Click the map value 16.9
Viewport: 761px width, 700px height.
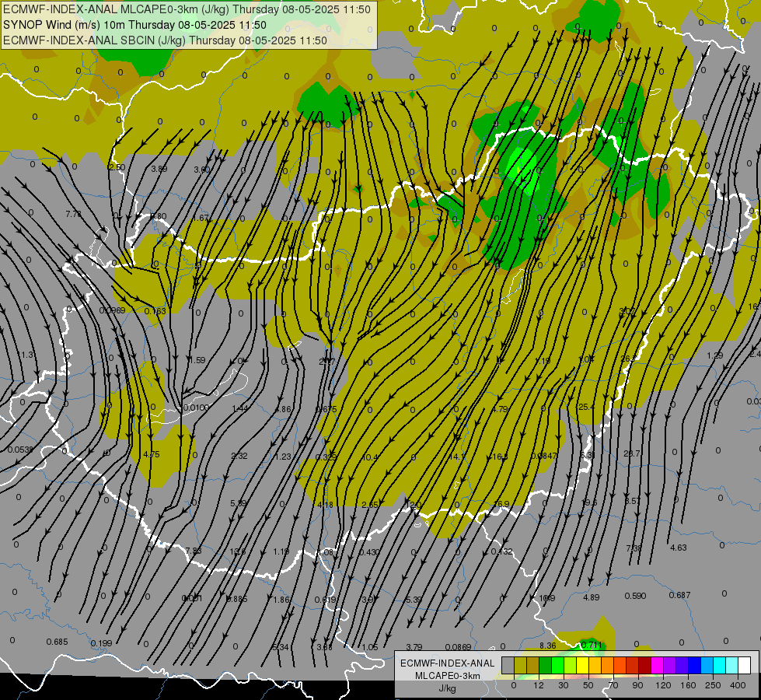501,504
